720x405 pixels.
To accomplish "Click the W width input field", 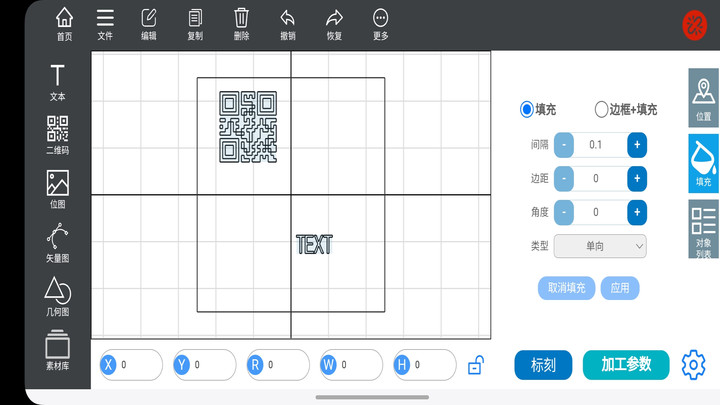I will (x=352, y=365).
